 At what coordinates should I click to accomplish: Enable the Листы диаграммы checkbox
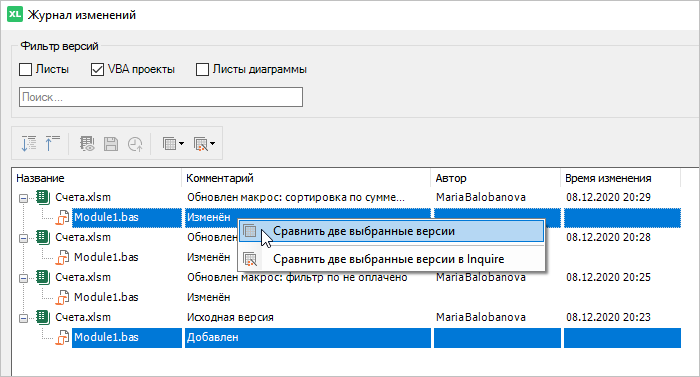202,70
